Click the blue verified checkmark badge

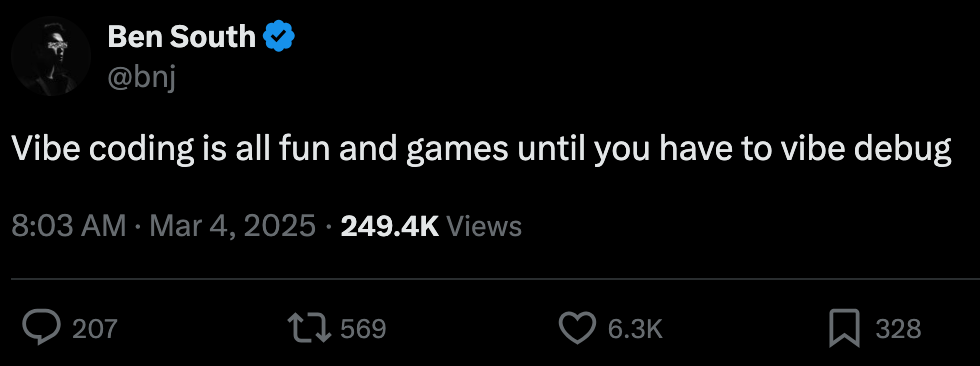(279, 36)
